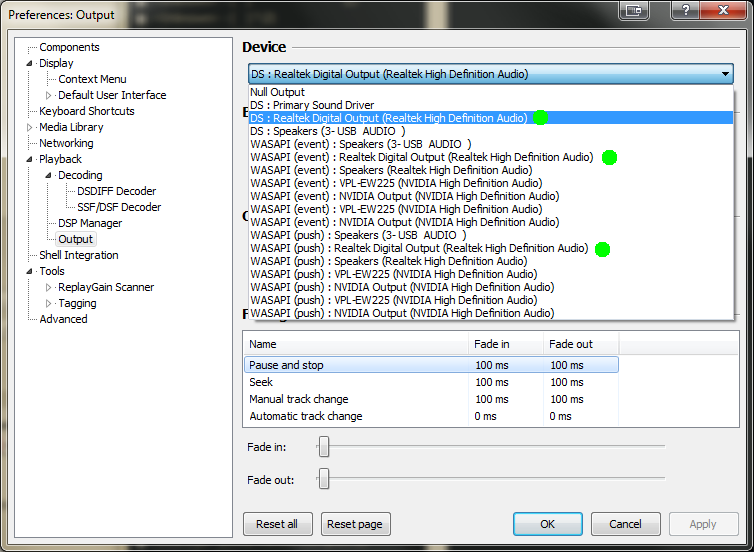754x552 pixels.
Task: Expand the ReplayGain Scanner node
Action: pos(48,288)
